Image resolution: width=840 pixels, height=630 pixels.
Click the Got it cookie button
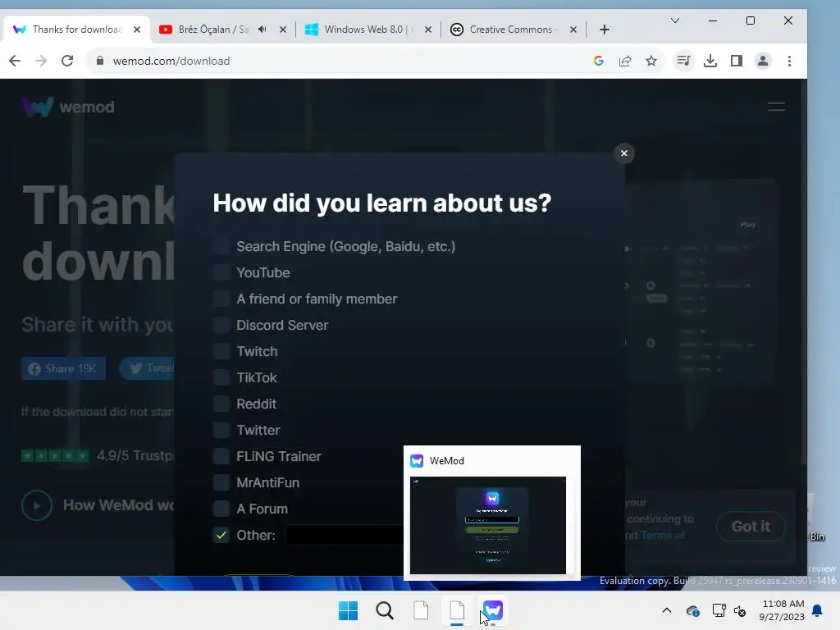pos(751,527)
